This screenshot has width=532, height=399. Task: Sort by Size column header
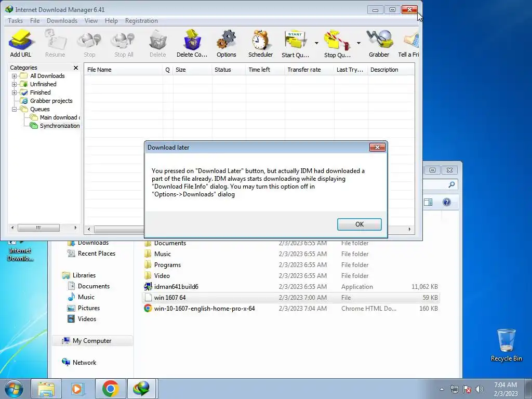pyautogui.click(x=192, y=70)
